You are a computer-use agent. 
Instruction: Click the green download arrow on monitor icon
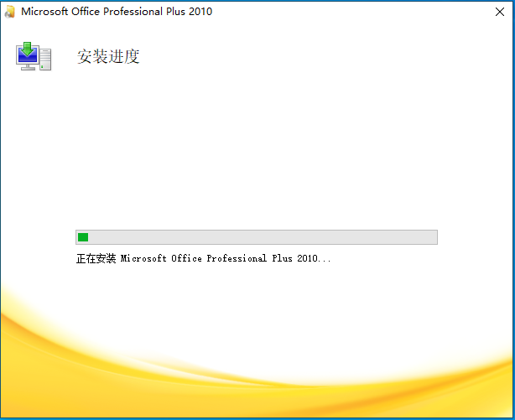click(28, 49)
